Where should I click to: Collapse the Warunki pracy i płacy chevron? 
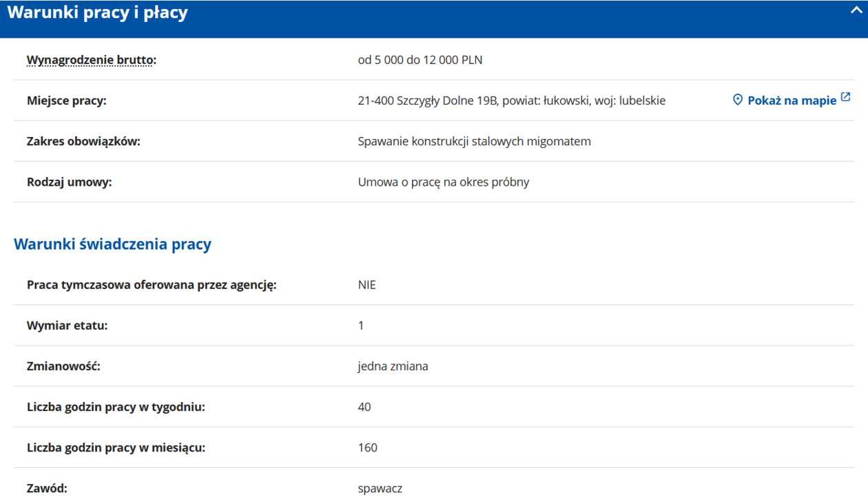pyautogui.click(x=856, y=11)
